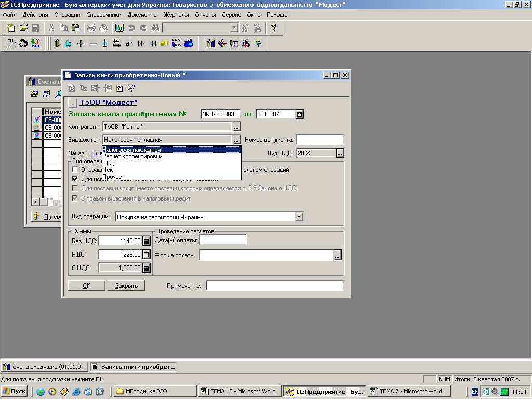The width and height of the screenshot is (532, 399).
Task: Select Чек from the document type list
Action: click(x=171, y=170)
